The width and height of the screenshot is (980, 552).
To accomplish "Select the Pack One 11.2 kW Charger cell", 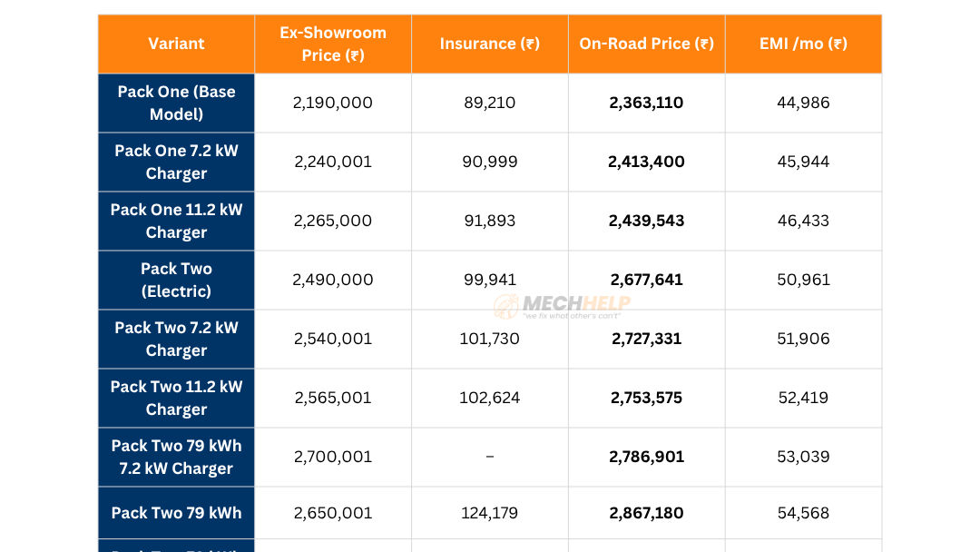I will pyautogui.click(x=176, y=221).
